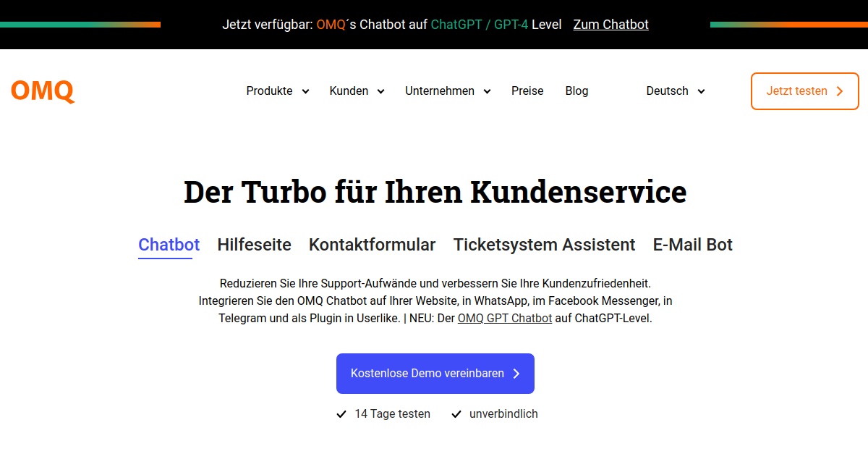Screen dimensions: 868x454
Task: Switch to the Hilfeseite tab
Action: pos(254,245)
